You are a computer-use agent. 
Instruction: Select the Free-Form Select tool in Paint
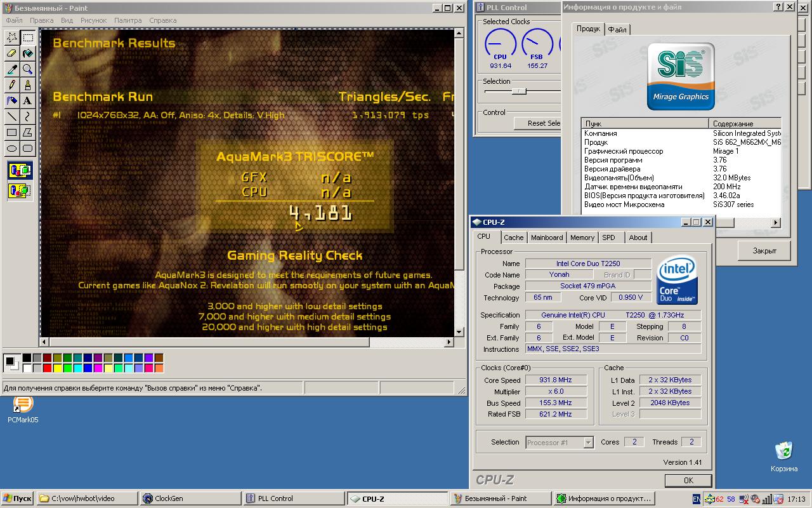pos(11,37)
